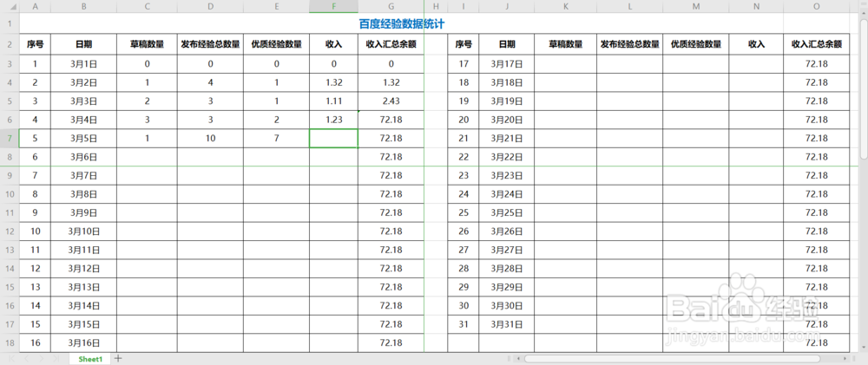Select the narrow column H header
868x365 pixels.
(x=437, y=6)
